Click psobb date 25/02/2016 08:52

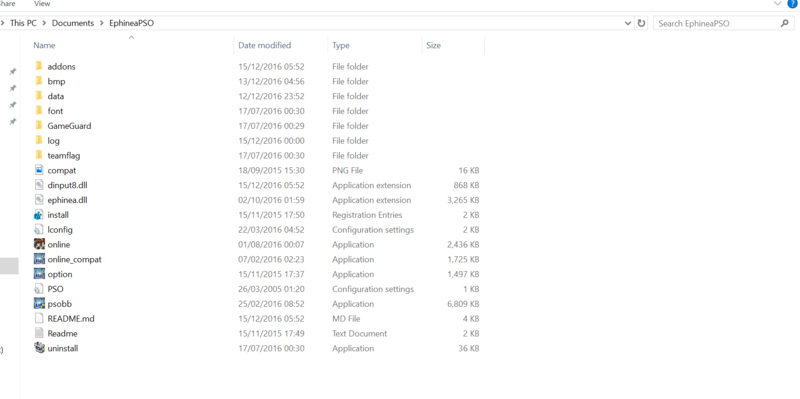pos(271,304)
